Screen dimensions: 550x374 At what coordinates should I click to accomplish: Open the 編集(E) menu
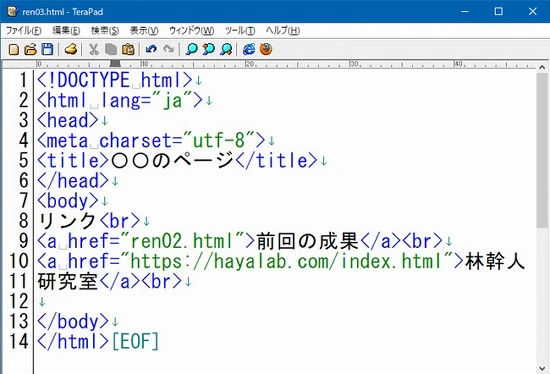(66, 31)
